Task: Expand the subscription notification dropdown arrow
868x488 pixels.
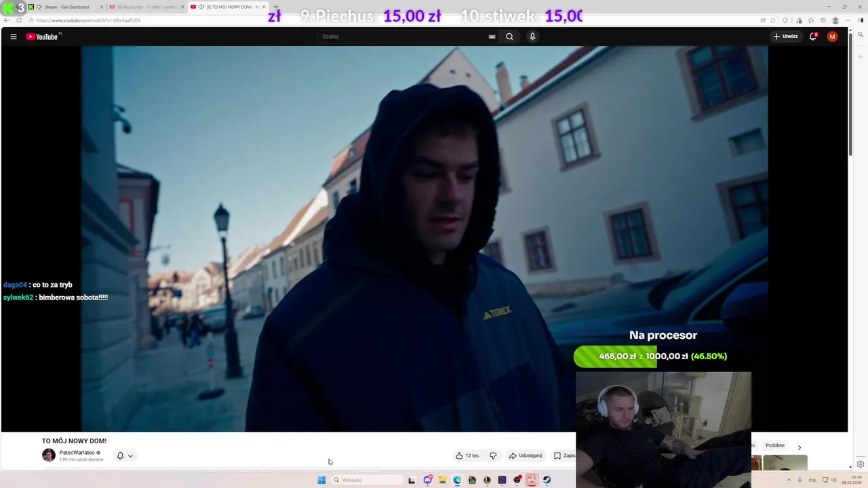Action: 130,455
